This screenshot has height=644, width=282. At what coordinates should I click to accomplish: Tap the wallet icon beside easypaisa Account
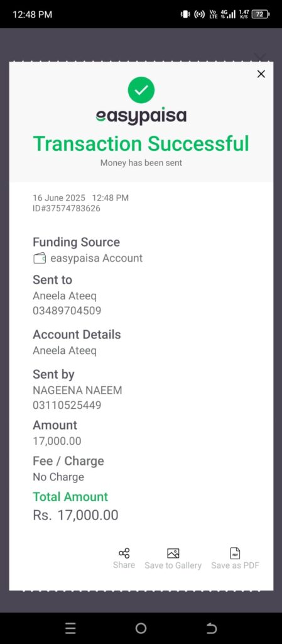pos(40,258)
